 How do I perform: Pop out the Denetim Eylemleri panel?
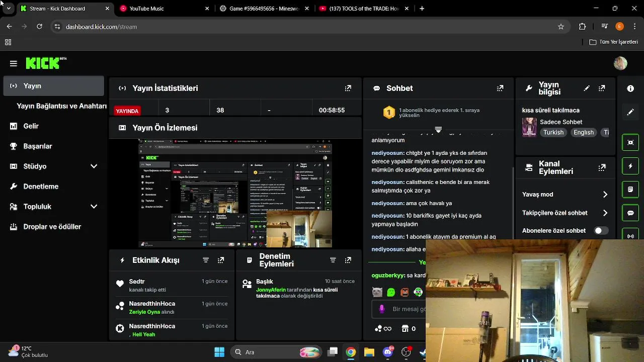[348, 260]
